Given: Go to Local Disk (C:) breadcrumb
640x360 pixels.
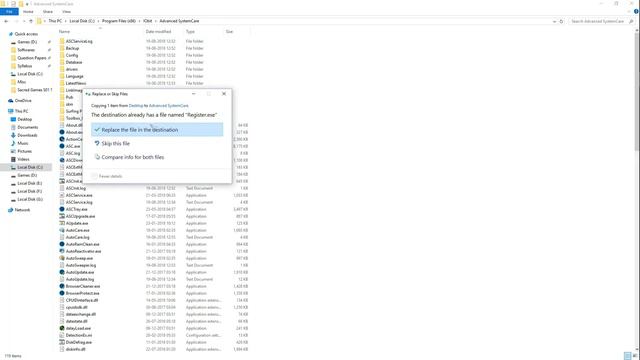Looking at the screenshot, I should (x=82, y=21).
